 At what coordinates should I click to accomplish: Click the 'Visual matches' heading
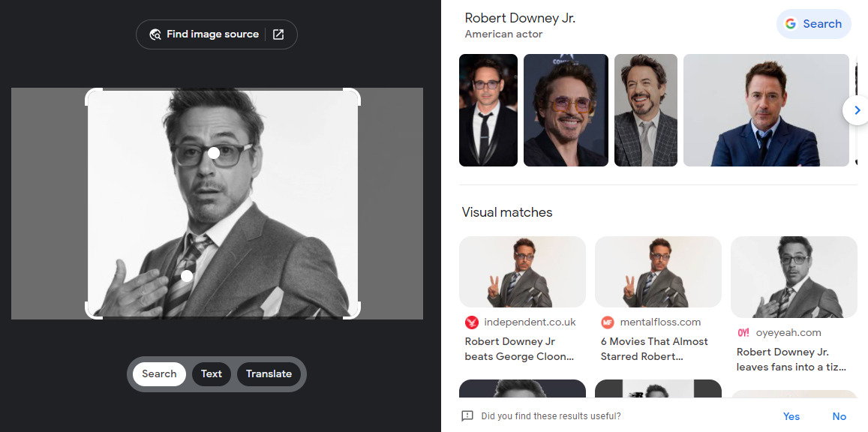click(507, 212)
